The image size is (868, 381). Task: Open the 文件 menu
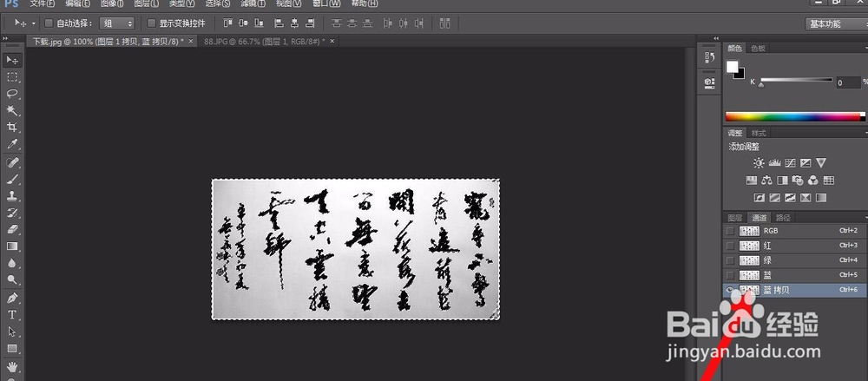(42, 3)
